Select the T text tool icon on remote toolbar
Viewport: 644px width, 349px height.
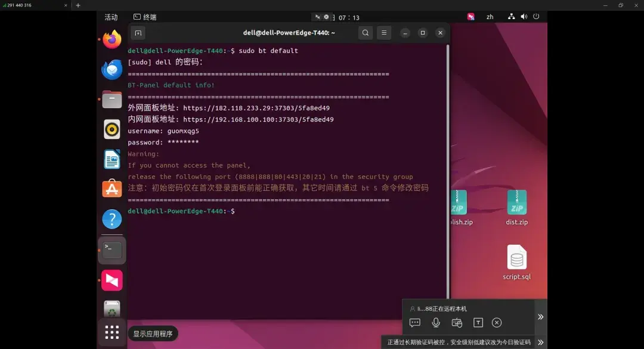pyautogui.click(x=478, y=322)
